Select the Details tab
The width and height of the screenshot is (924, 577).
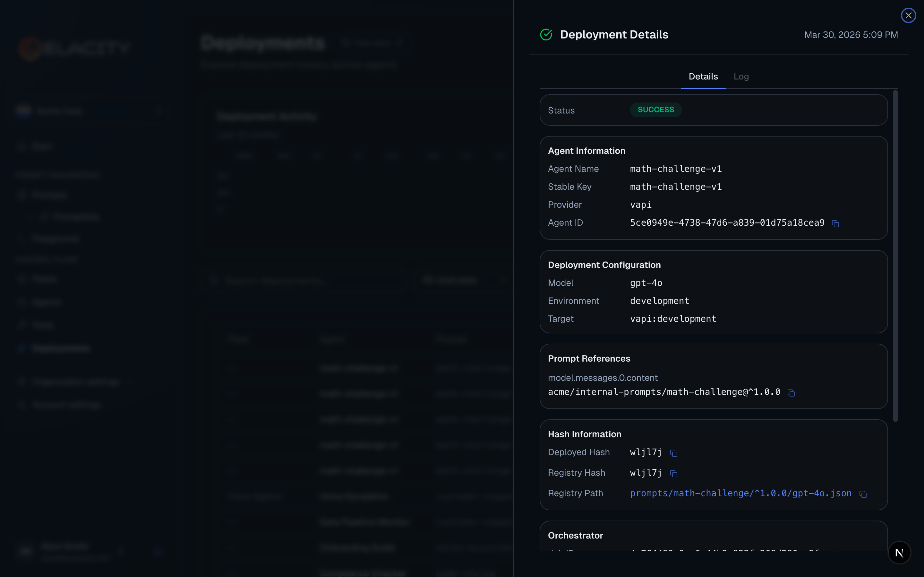click(703, 77)
